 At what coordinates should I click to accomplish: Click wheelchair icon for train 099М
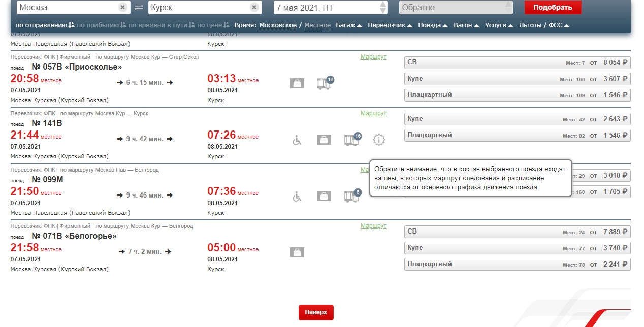[x=297, y=196]
